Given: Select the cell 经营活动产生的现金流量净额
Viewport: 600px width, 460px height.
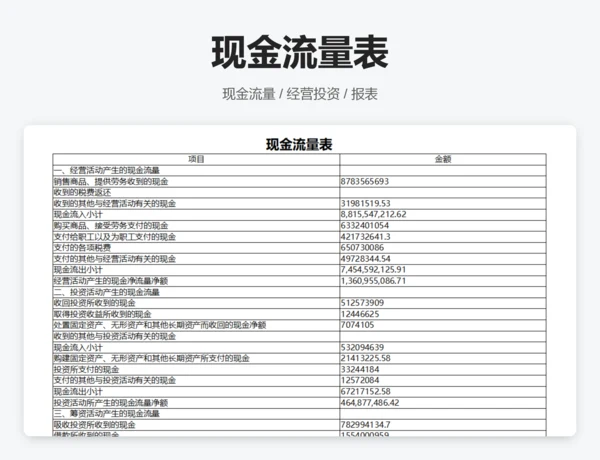Looking at the screenshot, I should pyautogui.click(x=196, y=281).
